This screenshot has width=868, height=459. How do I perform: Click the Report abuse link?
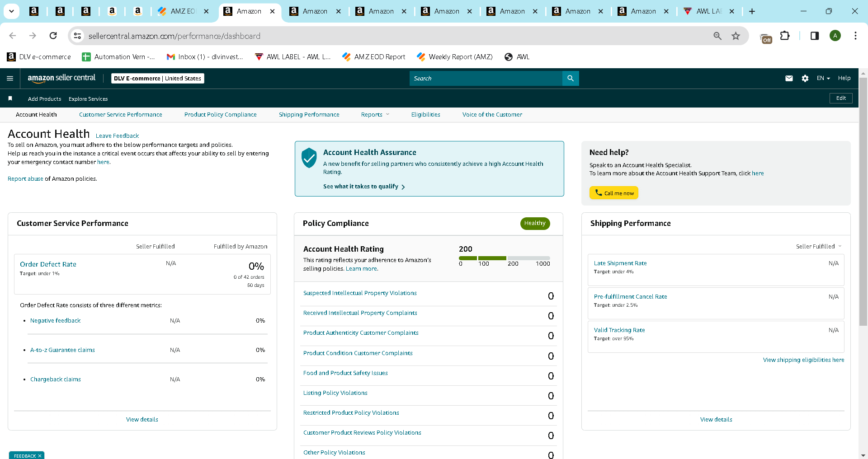pos(25,179)
